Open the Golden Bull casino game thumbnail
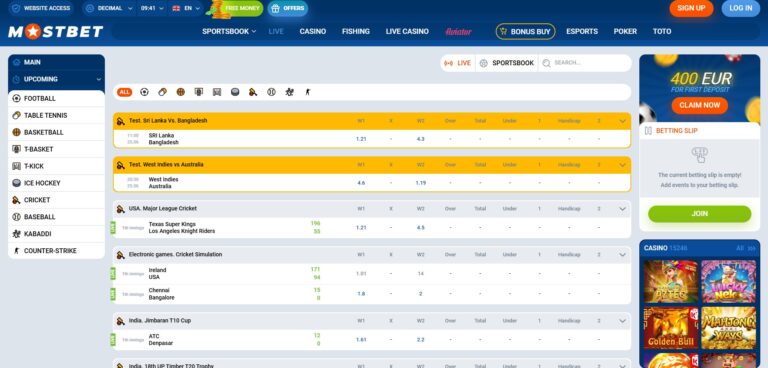This screenshot has height=368, width=768. tap(671, 328)
